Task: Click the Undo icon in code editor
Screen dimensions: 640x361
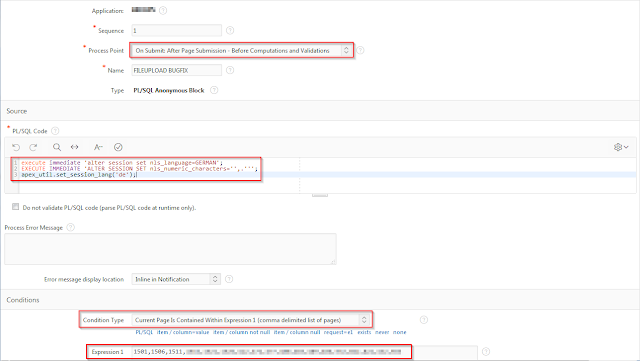Action: coord(16,147)
